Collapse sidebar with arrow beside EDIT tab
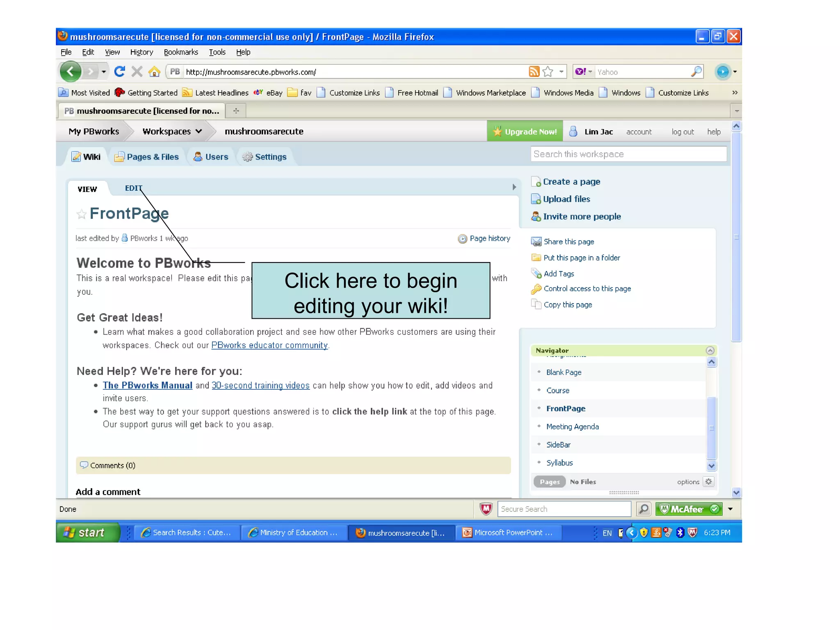840x630 pixels. click(514, 187)
